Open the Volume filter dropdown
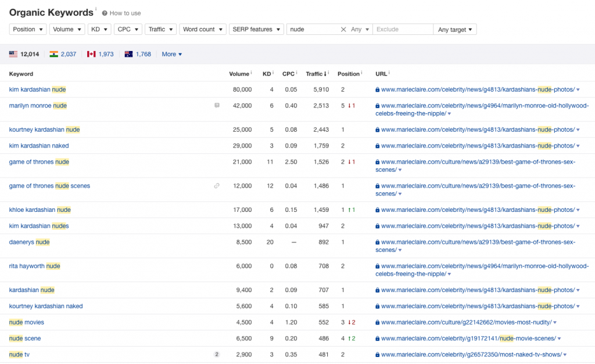Image resolution: width=595 pixels, height=364 pixels. [x=67, y=29]
